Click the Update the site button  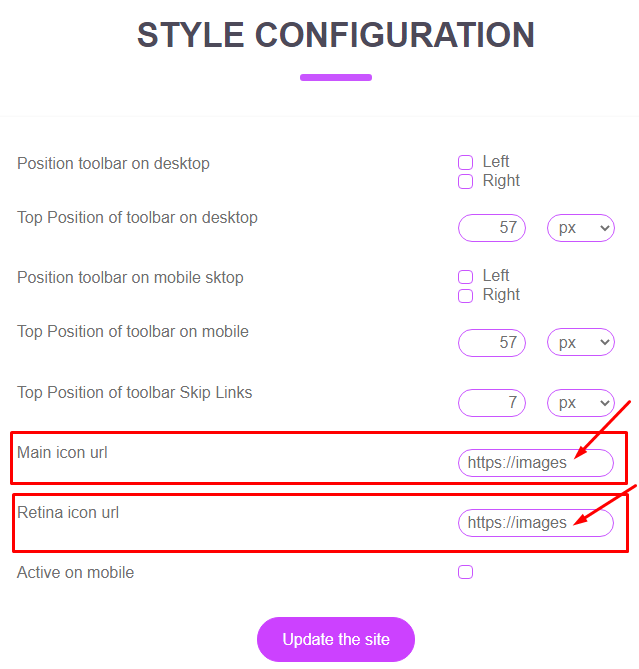point(336,639)
